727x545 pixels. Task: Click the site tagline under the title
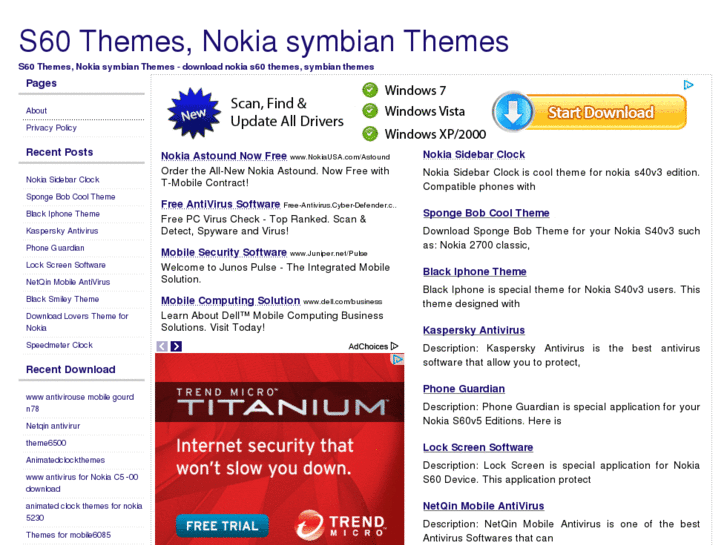point(196,67)
